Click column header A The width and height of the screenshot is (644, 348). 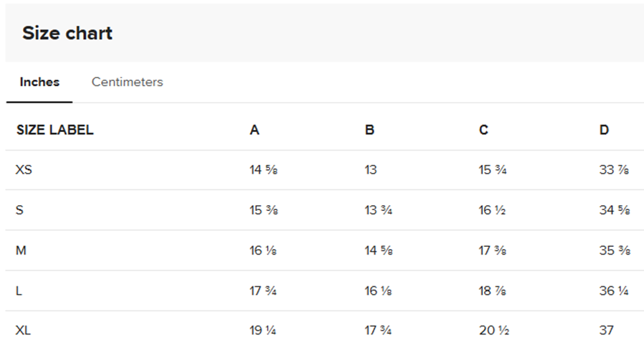click(x=254, y=130)
